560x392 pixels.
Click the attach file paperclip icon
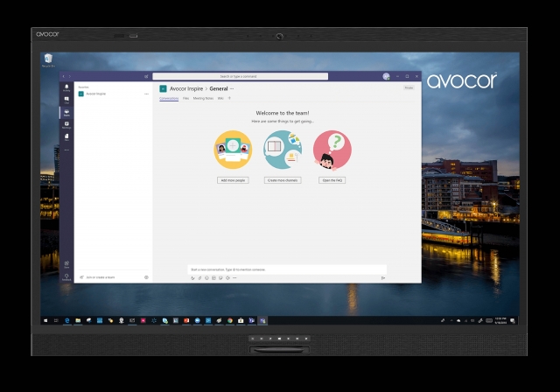[x=199, y=277]
